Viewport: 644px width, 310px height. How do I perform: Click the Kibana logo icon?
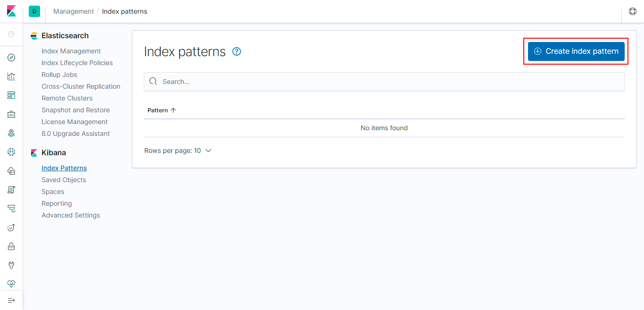pyautogui.click(x=11, y=11)
